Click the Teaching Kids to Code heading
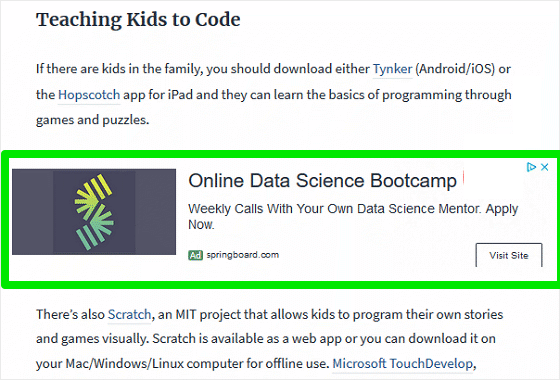This screenshot has height=380, width=560. pos(138,20)
